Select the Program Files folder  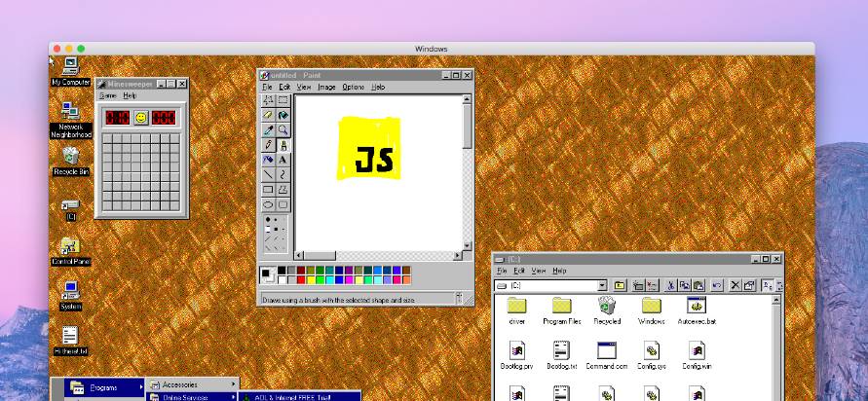561,310
